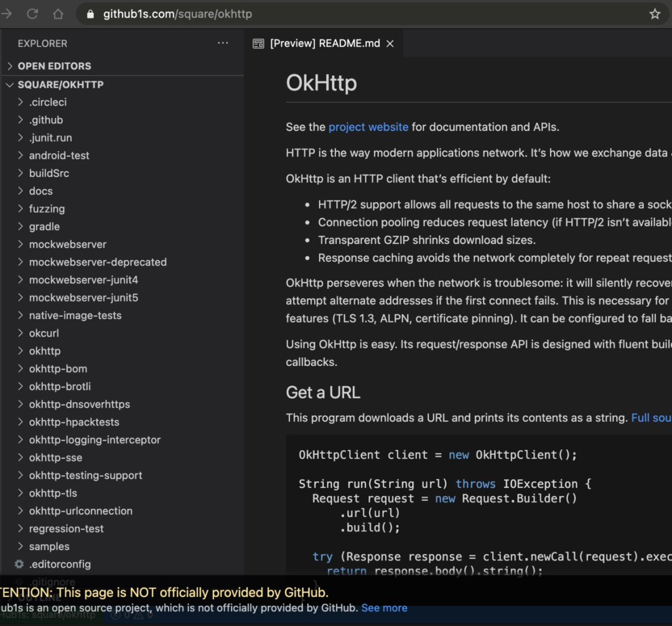The height and width of the screenshot is (626, 672).
Task: Open the okhttp folder
Action: click(x=122, y=352)
